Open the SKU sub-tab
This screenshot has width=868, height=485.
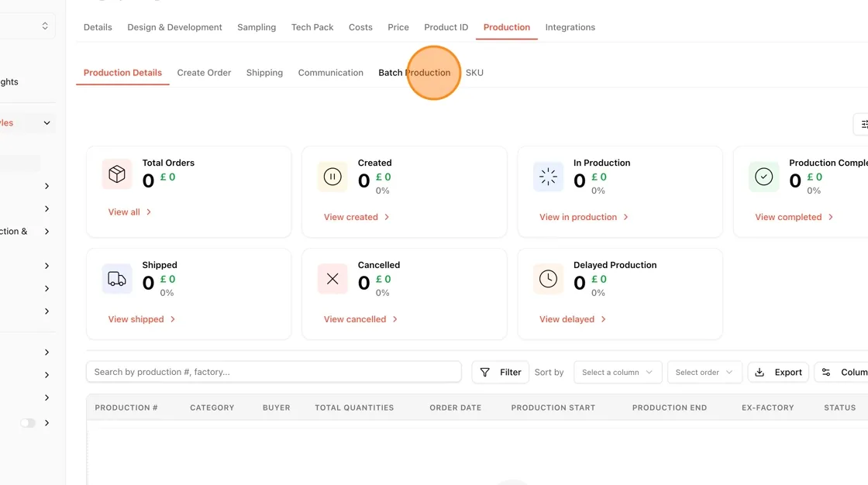(x=474, y=73)
